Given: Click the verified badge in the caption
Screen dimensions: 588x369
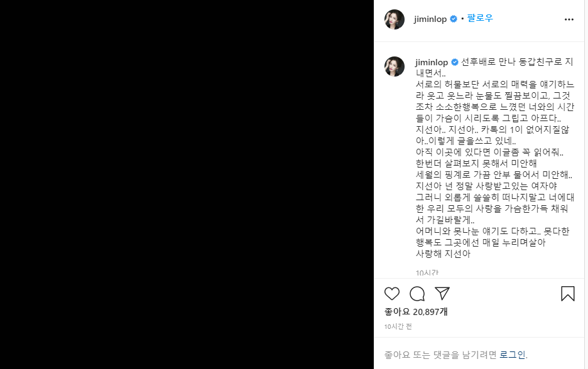Looking at the screenshot, I should (454, 62).
